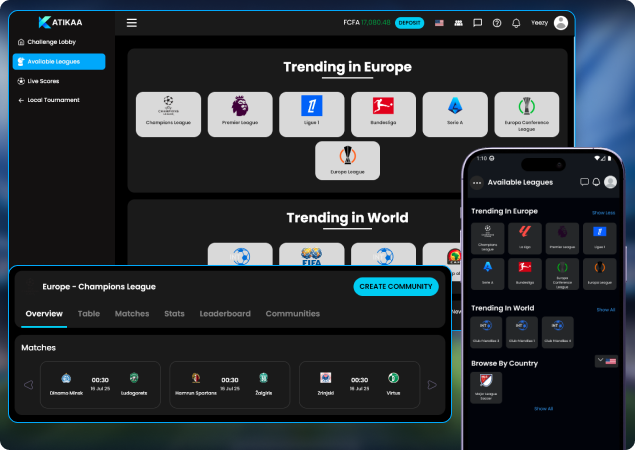The height and width of the screenshot is (450, 635).
Task: Open the Europa League tile on the phone
Action: pos(599,274)
